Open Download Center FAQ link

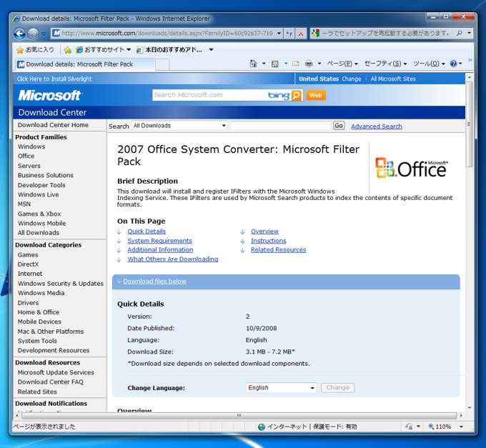[51, 382]
